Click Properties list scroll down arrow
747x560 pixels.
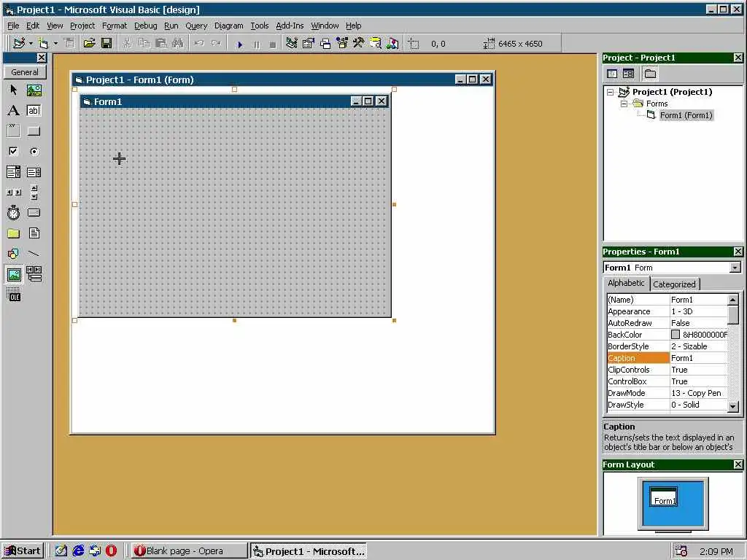[x=733, y=406]
